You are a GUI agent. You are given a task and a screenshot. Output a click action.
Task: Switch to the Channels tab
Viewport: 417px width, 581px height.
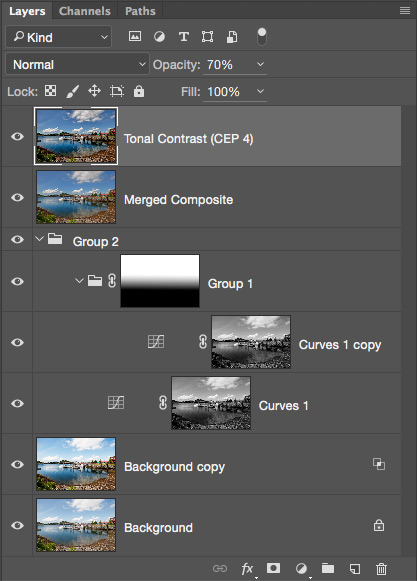[85, 11]
